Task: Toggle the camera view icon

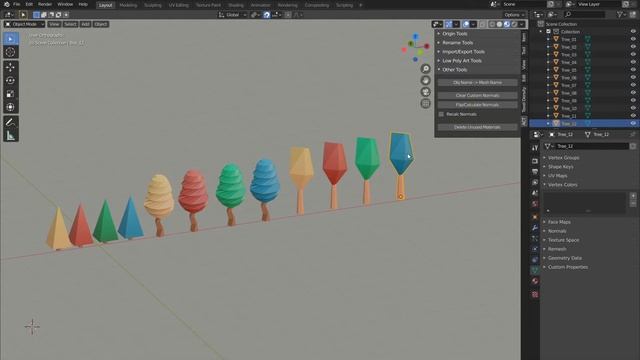Action: pyautogui.click(x=425, y=92)
